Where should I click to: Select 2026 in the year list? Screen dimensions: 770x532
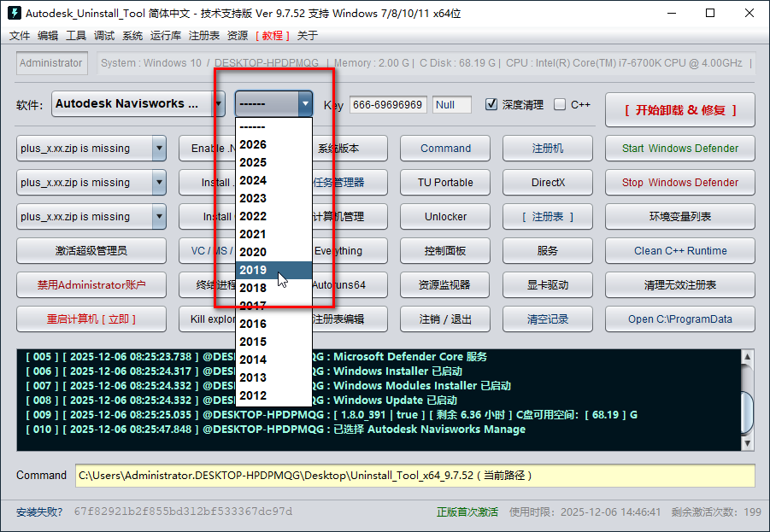coord(273,145)
